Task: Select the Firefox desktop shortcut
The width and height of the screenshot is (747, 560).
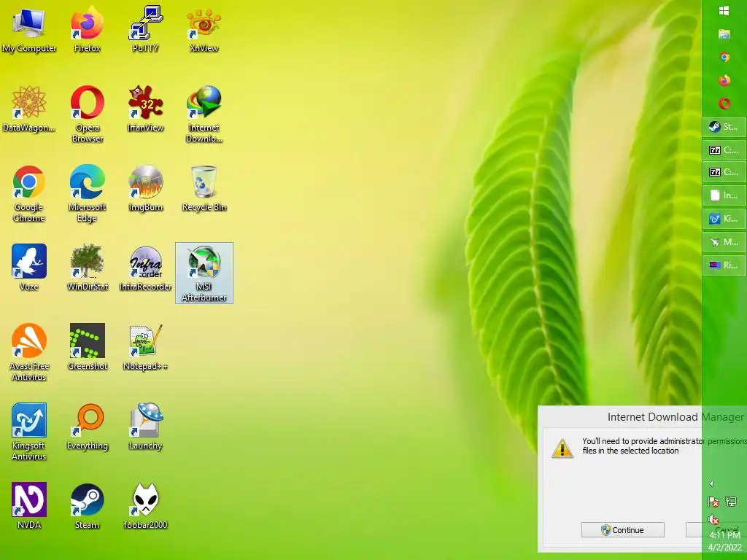Action: tap(88, 29)
